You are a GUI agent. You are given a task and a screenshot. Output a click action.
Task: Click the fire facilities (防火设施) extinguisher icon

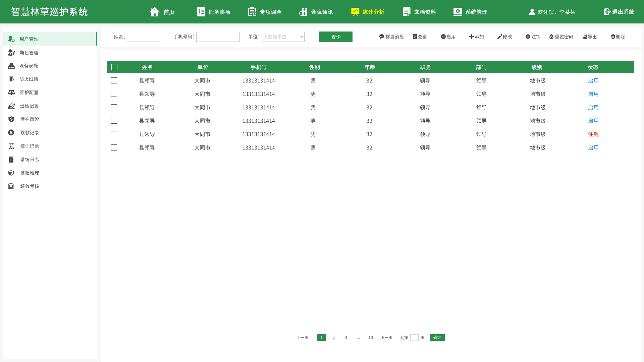click(11, 79)
